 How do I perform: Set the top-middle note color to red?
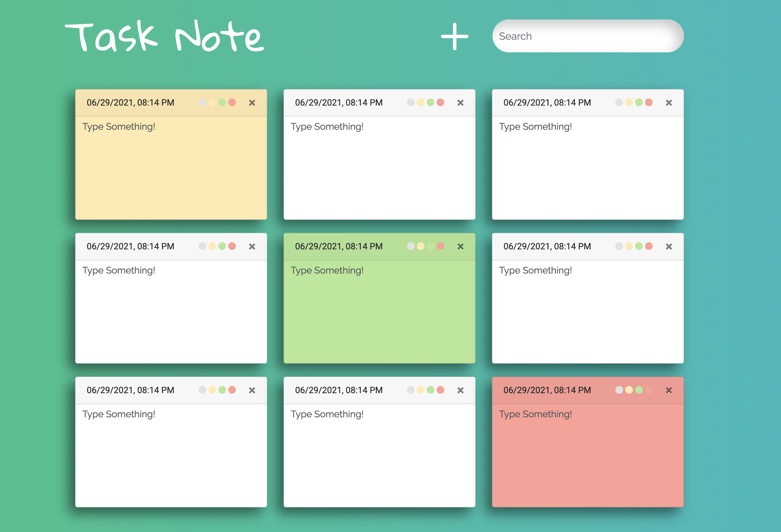(440, 102)
